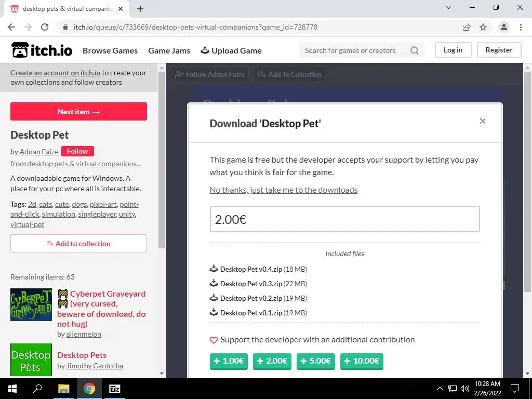The width and height of the screenshot is (532, 399).
Task: Open the 'cats' tag link
Action: 46,204
